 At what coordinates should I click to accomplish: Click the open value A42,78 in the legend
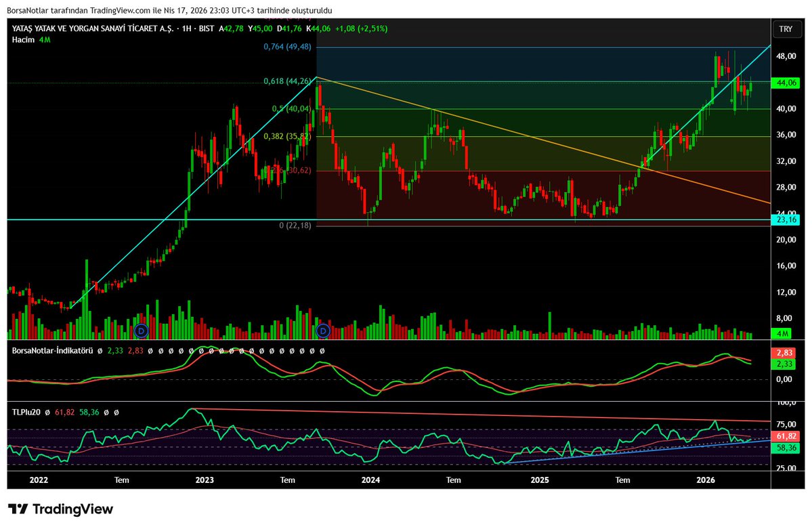[x=231, y=29]
